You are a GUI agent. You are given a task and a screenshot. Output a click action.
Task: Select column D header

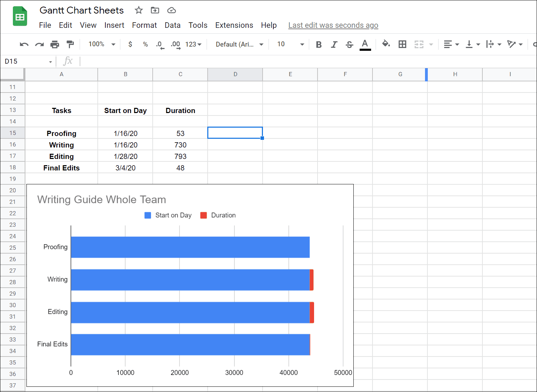tap(235, 74)
